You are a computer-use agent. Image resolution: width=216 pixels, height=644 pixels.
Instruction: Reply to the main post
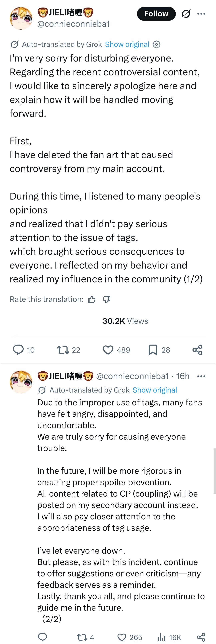18,350
